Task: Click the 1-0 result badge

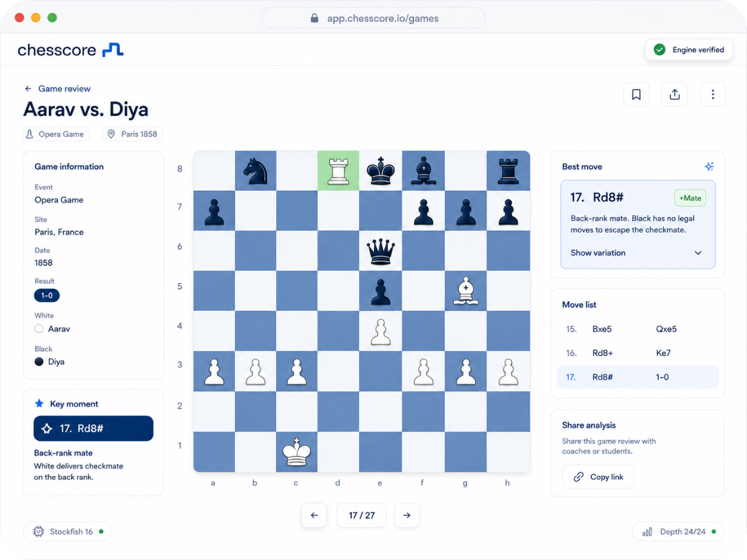Action: pyautogui.click(x=47, y=295)
